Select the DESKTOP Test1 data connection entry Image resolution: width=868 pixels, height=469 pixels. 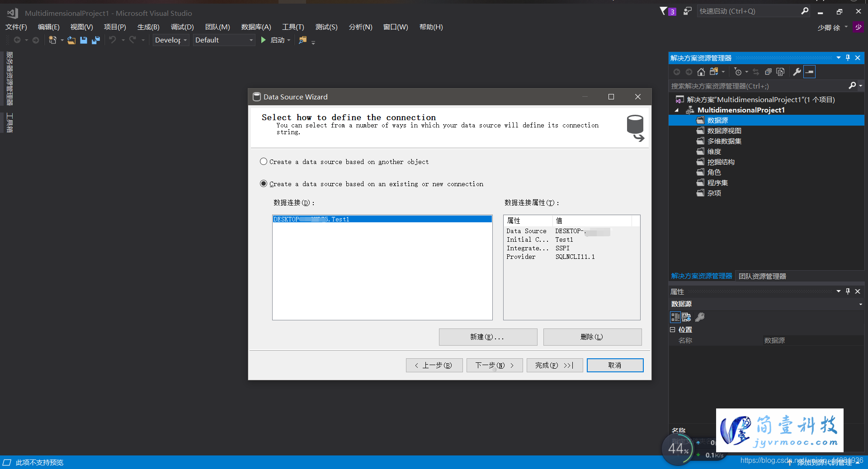[382, 219]
